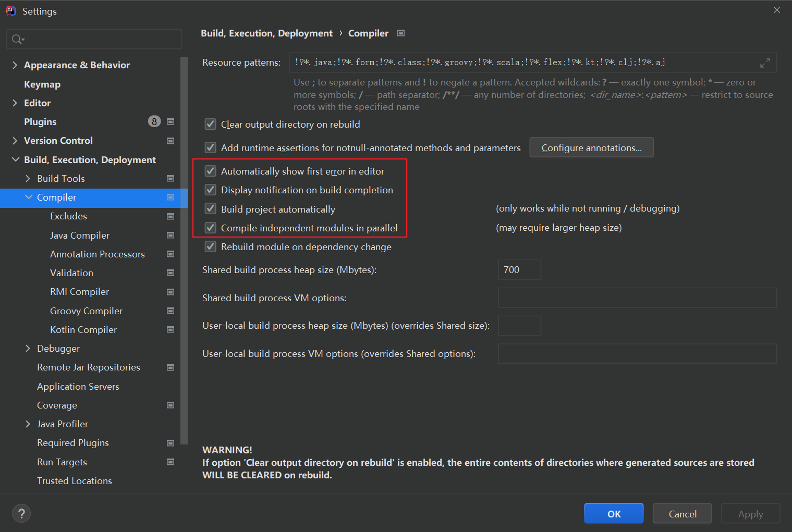Collapse the Compiler node arrow
Screen dimensions: 792x532
[x=29, y=197]
